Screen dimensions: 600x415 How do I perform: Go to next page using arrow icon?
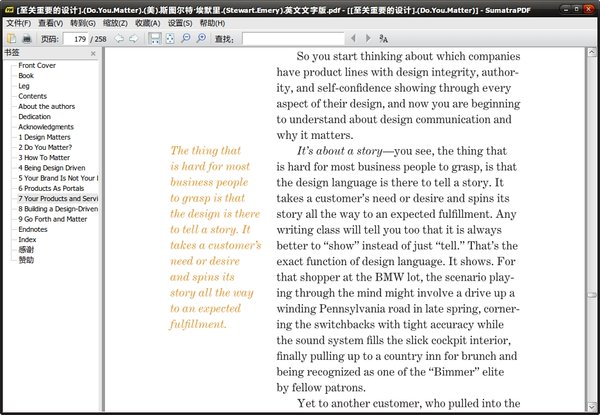(x=135, y=38)
